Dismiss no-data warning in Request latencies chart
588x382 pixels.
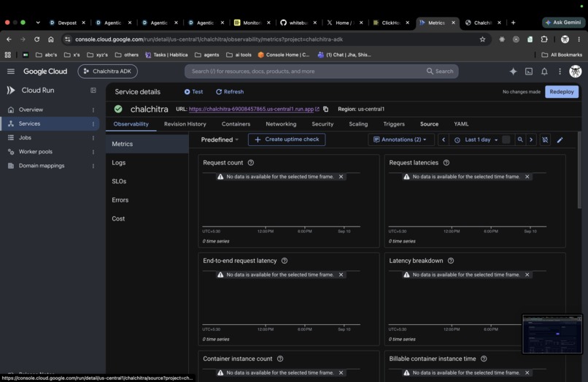[x=527, y=177]
